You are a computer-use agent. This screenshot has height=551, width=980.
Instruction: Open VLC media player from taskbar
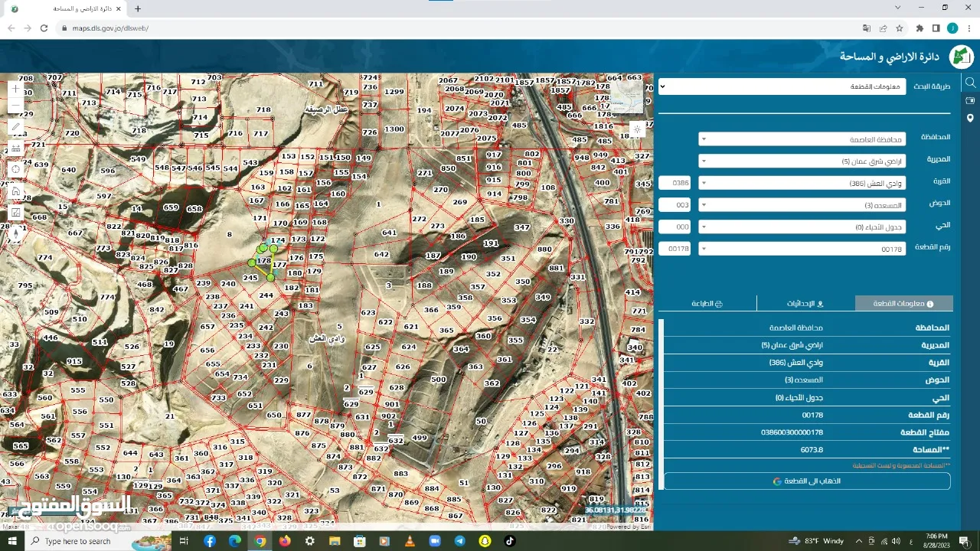click(410, 541)
